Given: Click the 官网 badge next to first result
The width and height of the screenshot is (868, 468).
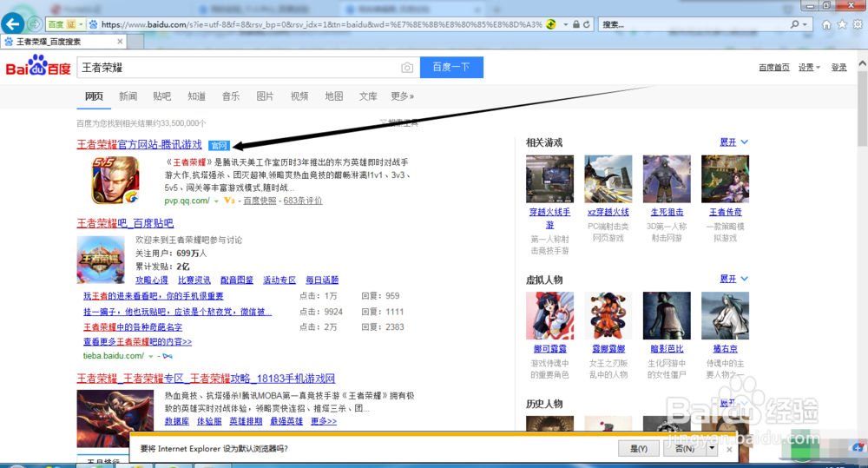Looking at the screenshot, I should pos(220,146).
